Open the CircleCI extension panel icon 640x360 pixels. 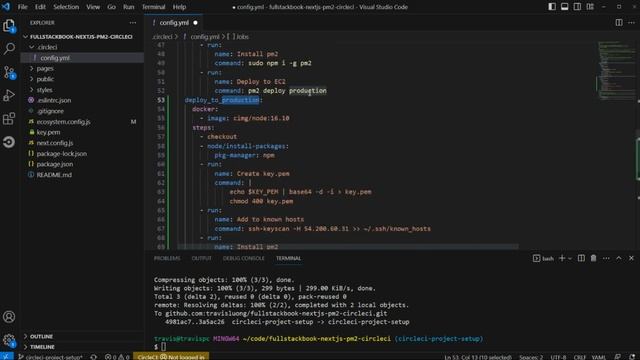[x=9, y=142]
